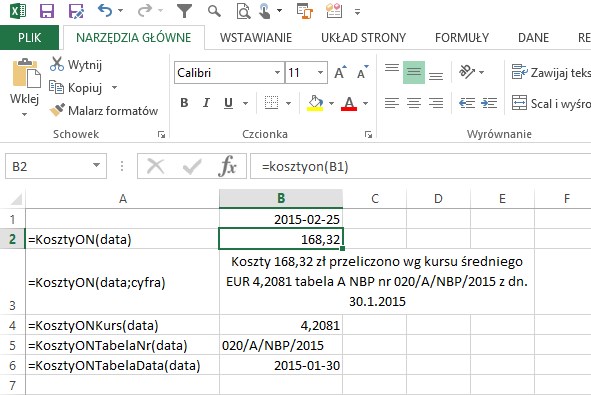
Task: Switch to NARZĘDZIA GŁÓWNE tab
Action: click(133, 38)
